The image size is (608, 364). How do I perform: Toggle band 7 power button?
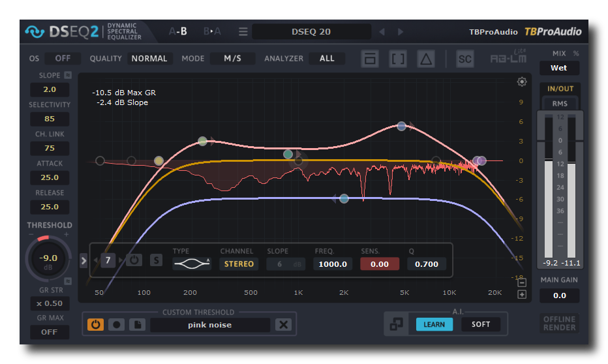(134, 260)
